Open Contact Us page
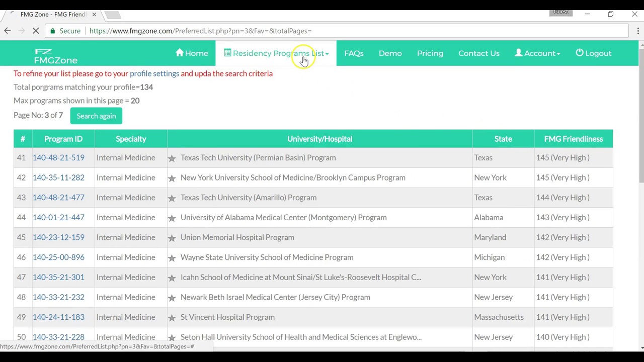 tap(478, 53)
